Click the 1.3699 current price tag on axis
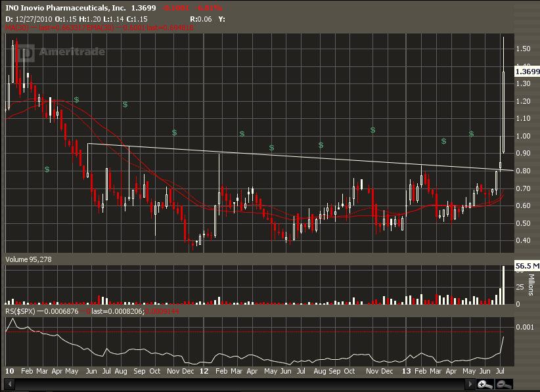Viewport: 540px width, 392px height. point(527,71)
